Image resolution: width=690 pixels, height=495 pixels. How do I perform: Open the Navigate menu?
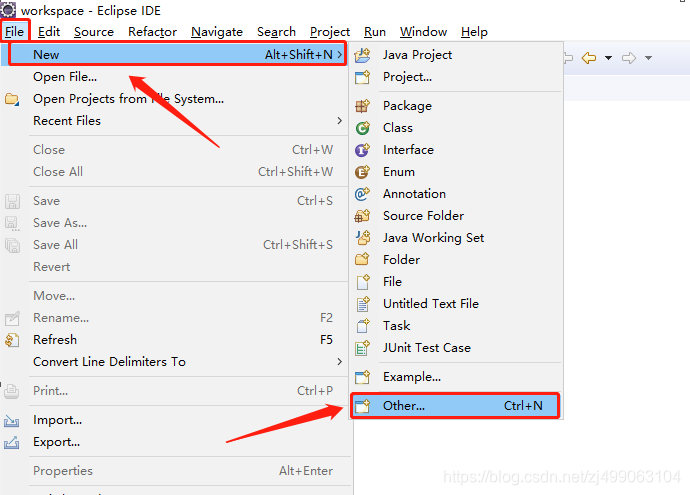[217, 32]
